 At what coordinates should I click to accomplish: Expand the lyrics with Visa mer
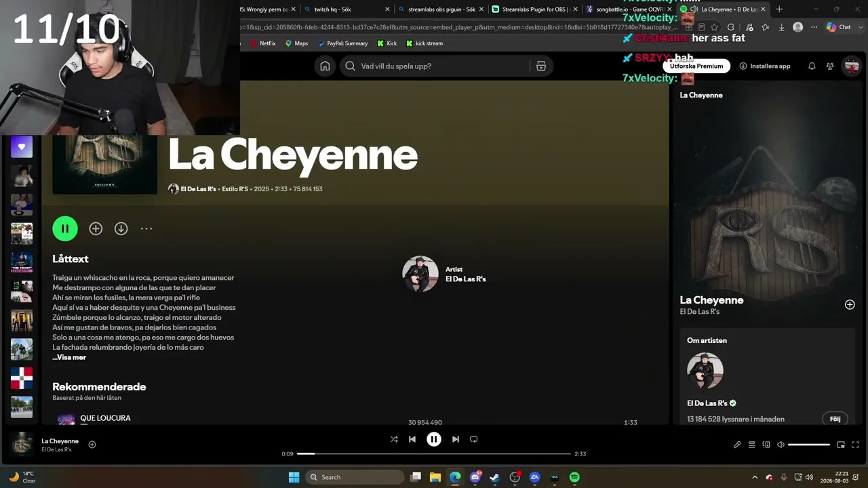coord(69,357)
